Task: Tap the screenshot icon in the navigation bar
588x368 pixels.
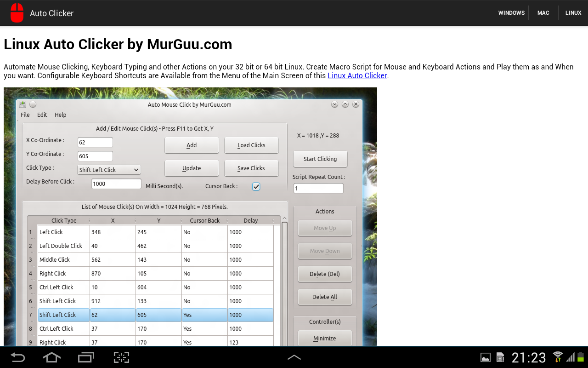Action: pyautogui.click(x=121, y=357)
